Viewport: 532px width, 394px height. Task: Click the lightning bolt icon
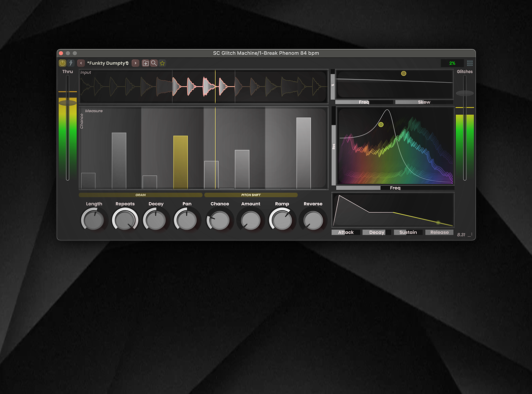coord(70,63)
